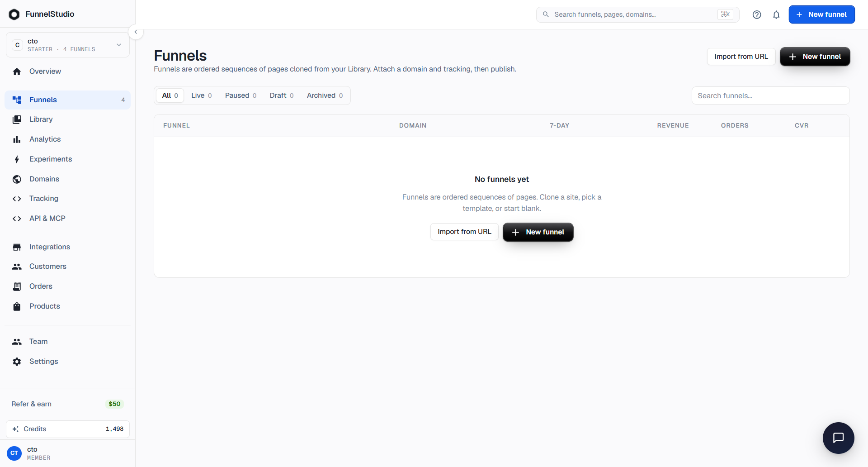Open the Library menu item
The width and height of the screenshot is (868, 467).
(68, 119)
